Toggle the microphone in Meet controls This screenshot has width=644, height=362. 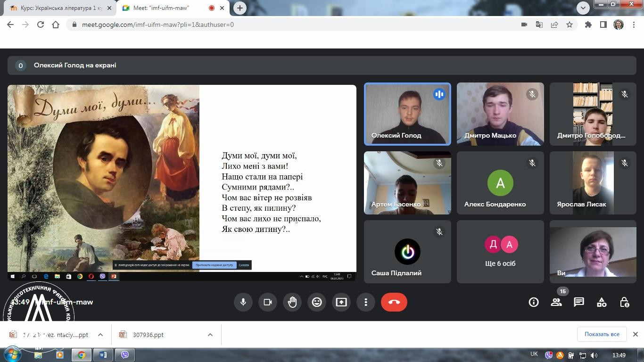[243, 302]
